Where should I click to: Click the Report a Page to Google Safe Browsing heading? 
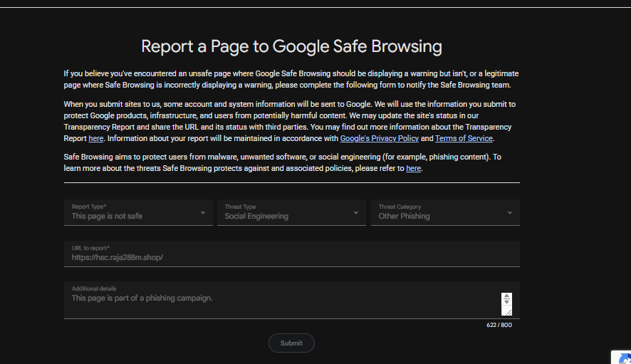coord(291,46)
